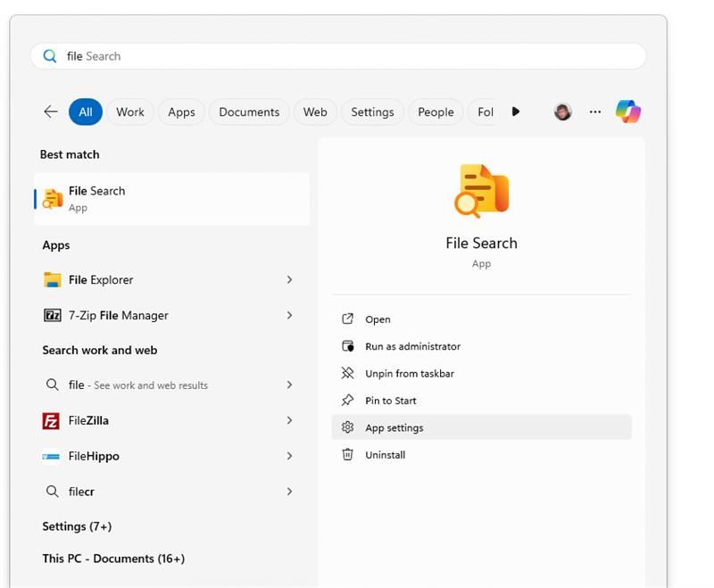Select the All filter tab
The height and width of the screenshot is (588, 714).
click(x=86, y=112)
